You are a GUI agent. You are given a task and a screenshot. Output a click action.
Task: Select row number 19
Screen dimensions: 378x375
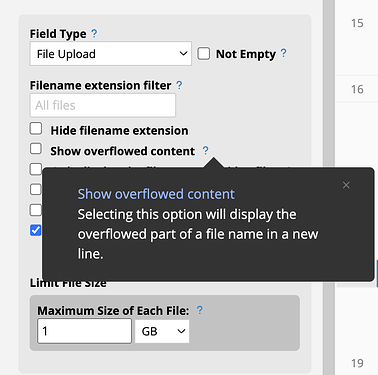point(357,363)
